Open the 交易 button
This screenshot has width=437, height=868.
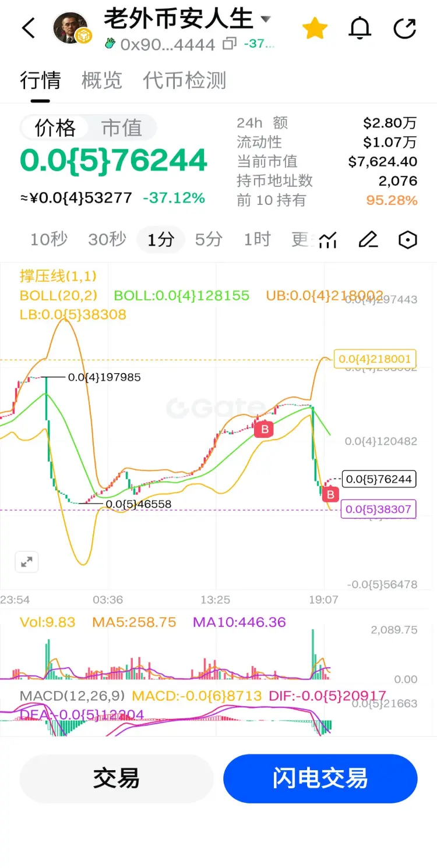click(x=117, y=778)
